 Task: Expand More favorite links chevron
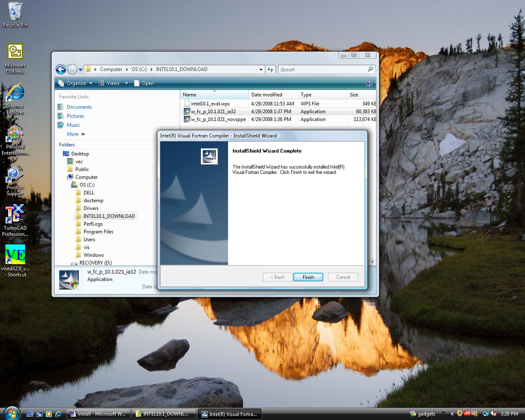pyautogui.click(x=83, y=134)
